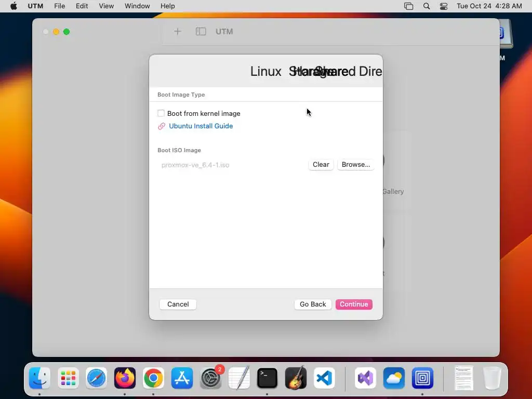This screenshot has width=532, height=399.
Task: Go Back to the previous wizard step
Action: pos(313,304)
